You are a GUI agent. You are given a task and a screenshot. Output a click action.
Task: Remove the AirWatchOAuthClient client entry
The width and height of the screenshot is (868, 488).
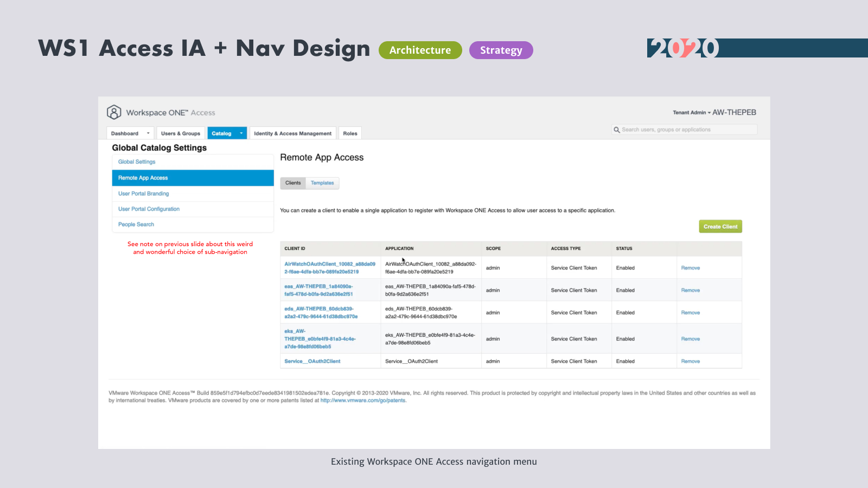point(690,268)
